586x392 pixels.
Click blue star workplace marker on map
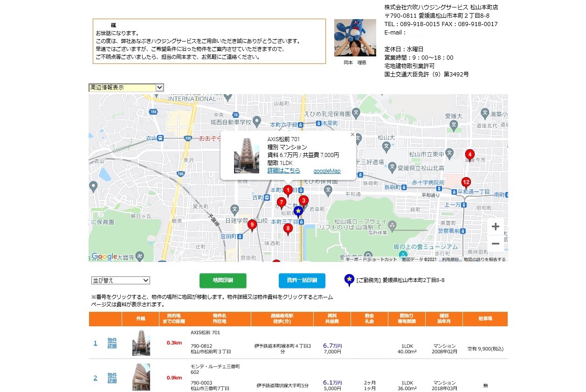point(298,212)
